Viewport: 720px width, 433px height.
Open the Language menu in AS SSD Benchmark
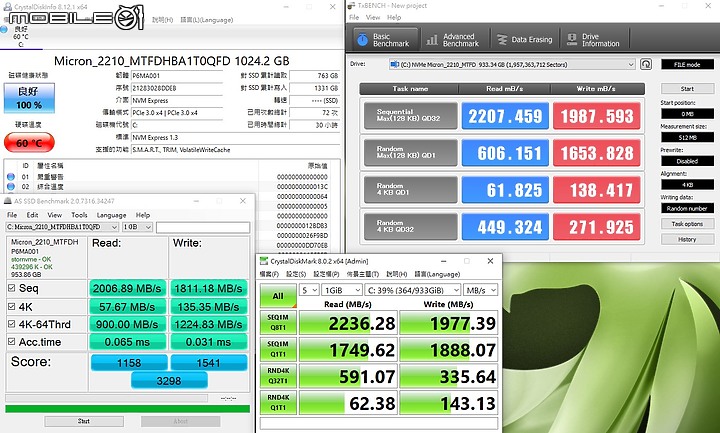(111, 215)
